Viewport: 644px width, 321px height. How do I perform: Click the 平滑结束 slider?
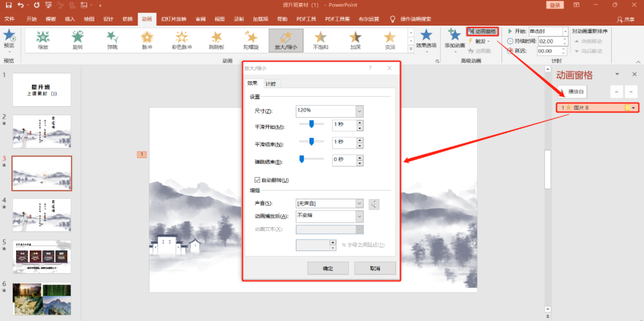[311, 141]
